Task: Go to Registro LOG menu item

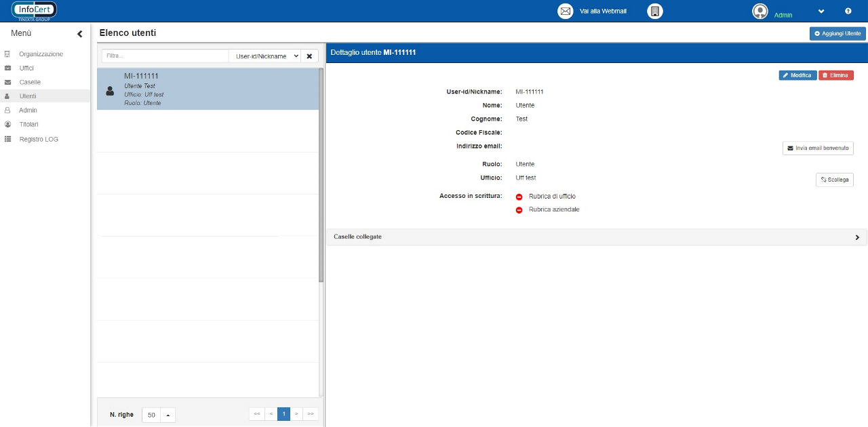Action: (x=39, y=139)
